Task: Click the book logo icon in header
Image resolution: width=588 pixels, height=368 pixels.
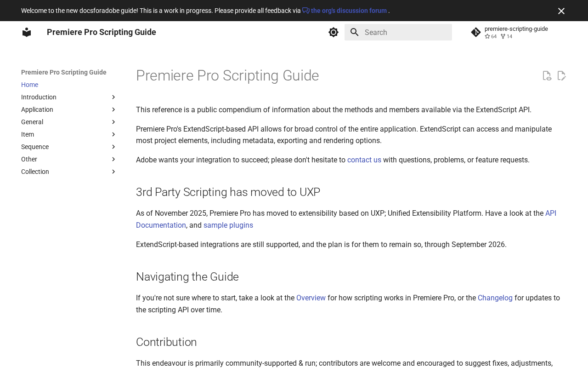Action: coord(27,32)
